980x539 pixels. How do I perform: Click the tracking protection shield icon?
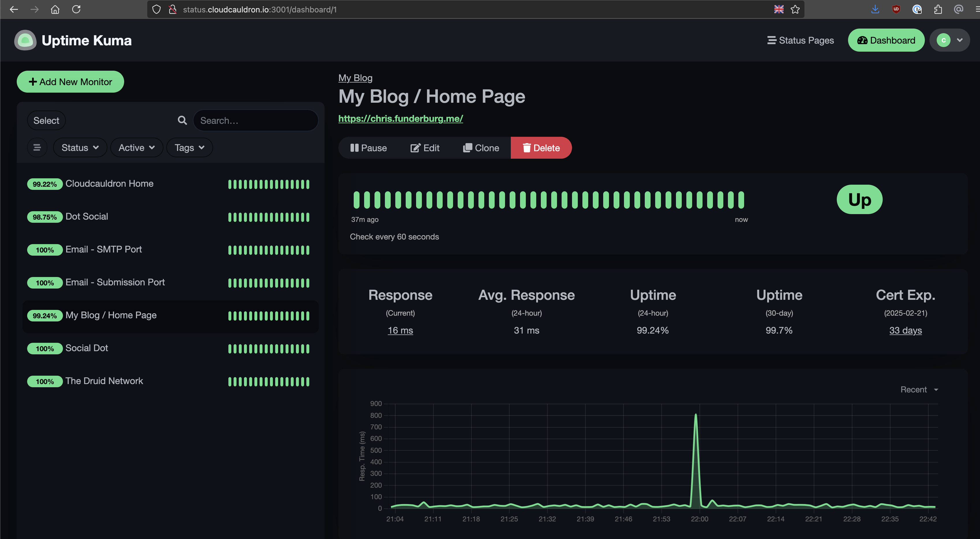156,10
